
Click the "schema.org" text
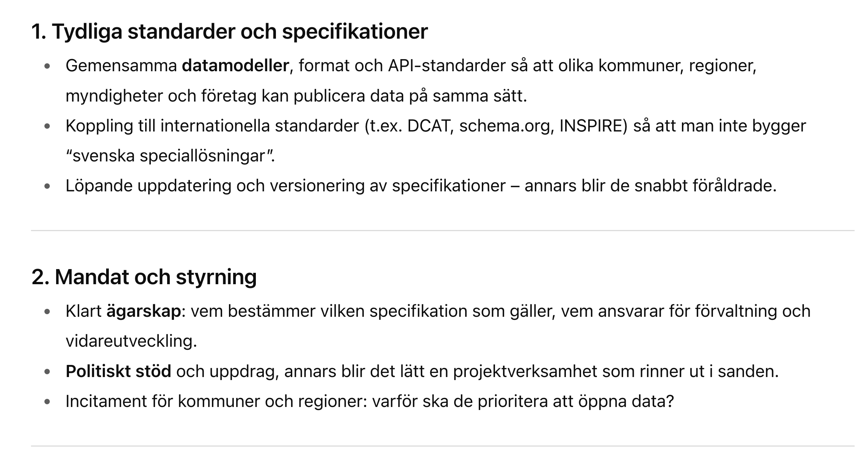[505, 126]
